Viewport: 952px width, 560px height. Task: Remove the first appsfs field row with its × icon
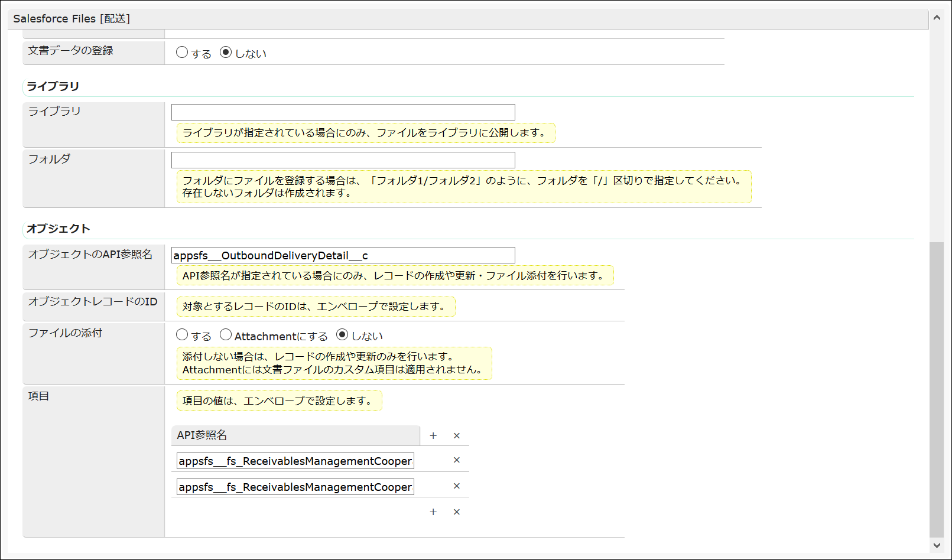(456, 460)
